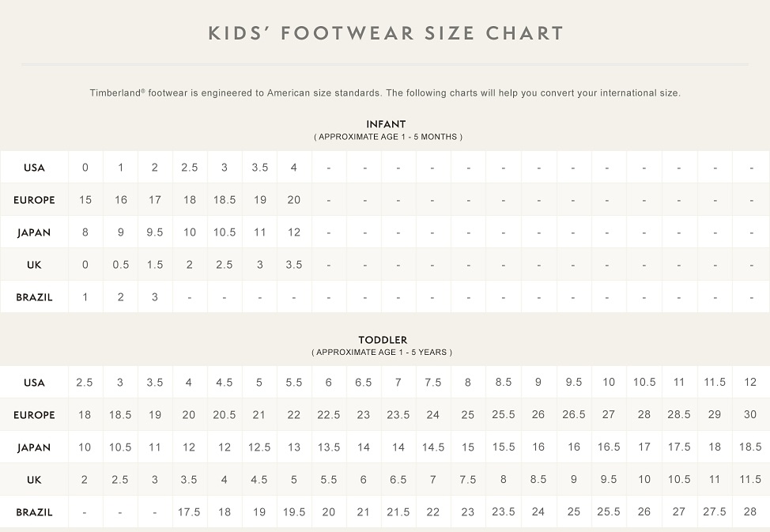Click the Approximate Age 1 - 5 Months subtitle
The image size is (770, 532).
[x=387, y=137]
